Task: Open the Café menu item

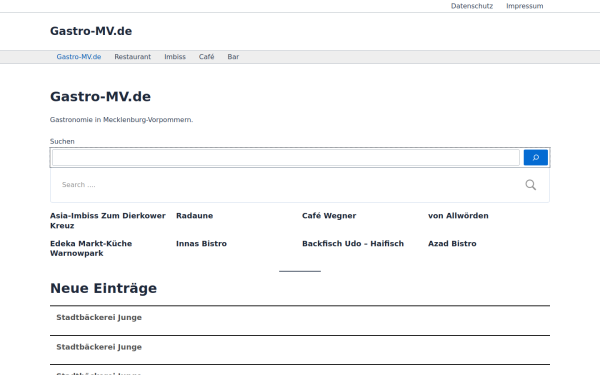Action: (x=206, y=57)
